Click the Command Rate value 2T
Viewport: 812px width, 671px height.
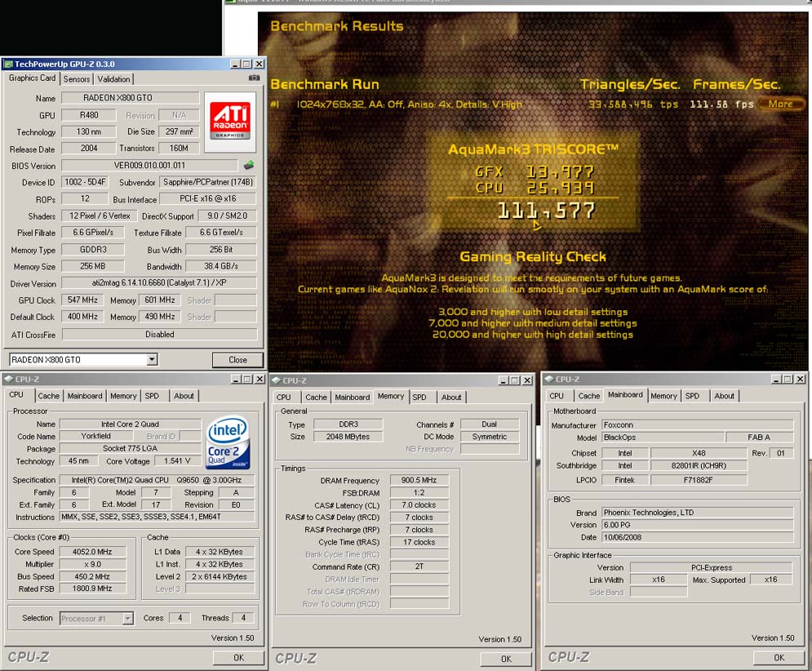coord(419,567)
